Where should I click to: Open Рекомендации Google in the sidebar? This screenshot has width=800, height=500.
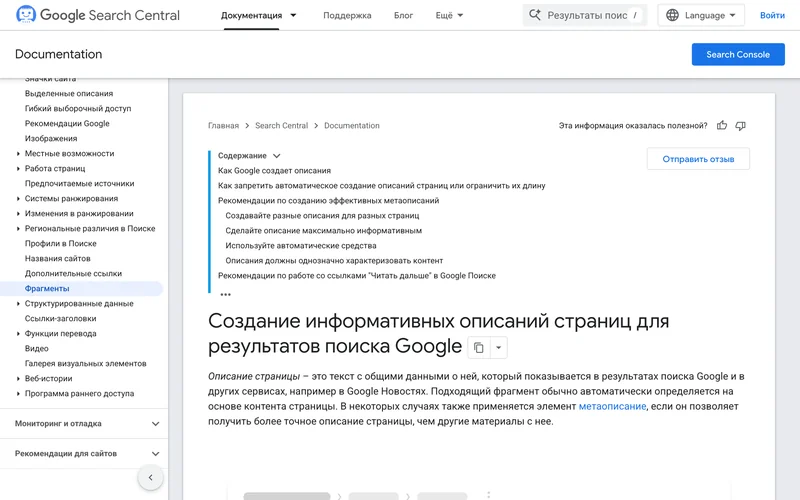click(x=67, y=123)
